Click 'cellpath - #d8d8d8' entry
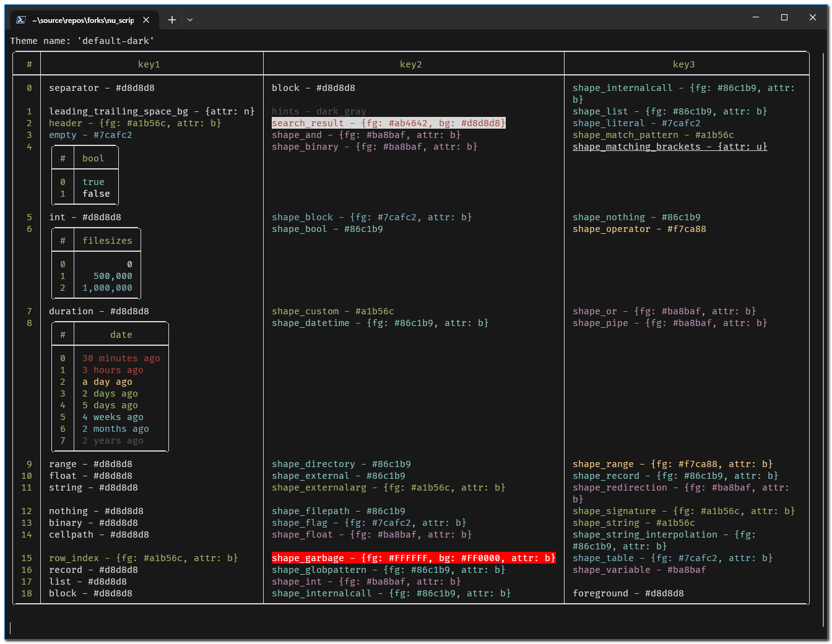The image size is (832, 644). pyautogui.click(x=99, y=535)
